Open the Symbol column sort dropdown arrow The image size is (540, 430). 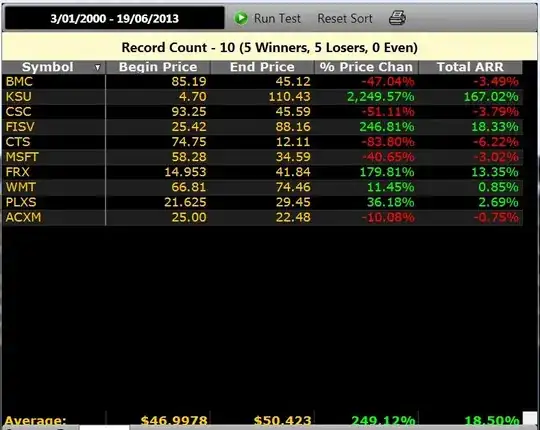[x=98, y=67]
